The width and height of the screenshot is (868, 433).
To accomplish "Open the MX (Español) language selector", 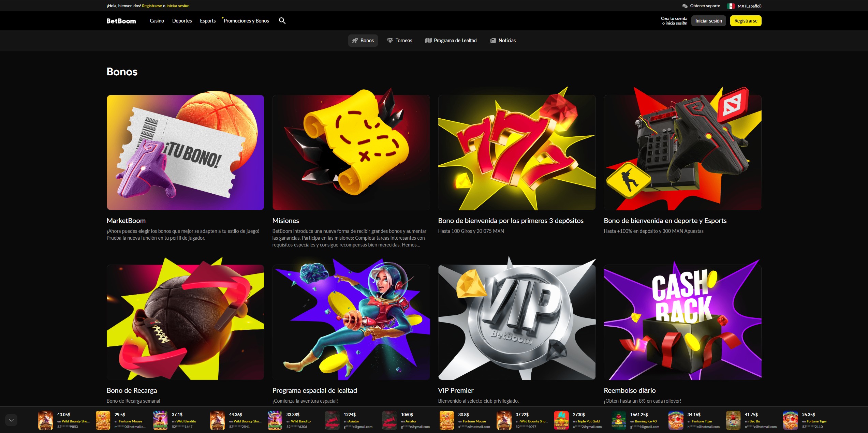I will click(x=744, y=6).
